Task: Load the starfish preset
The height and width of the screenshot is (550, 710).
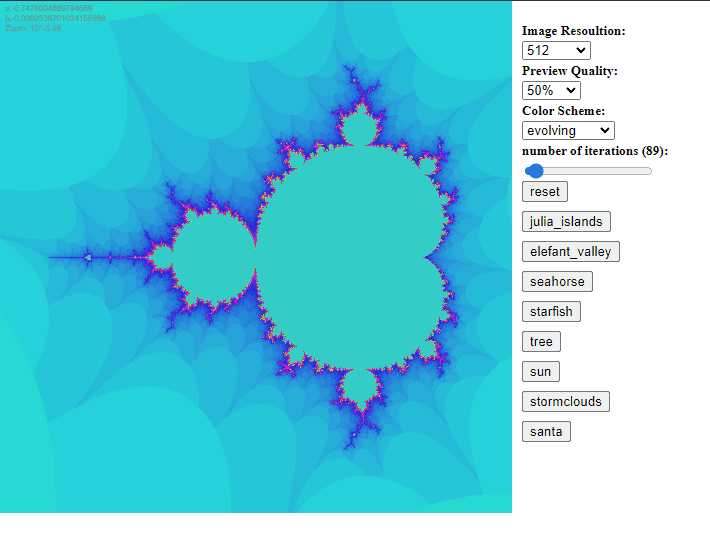Action: point(551,312)
